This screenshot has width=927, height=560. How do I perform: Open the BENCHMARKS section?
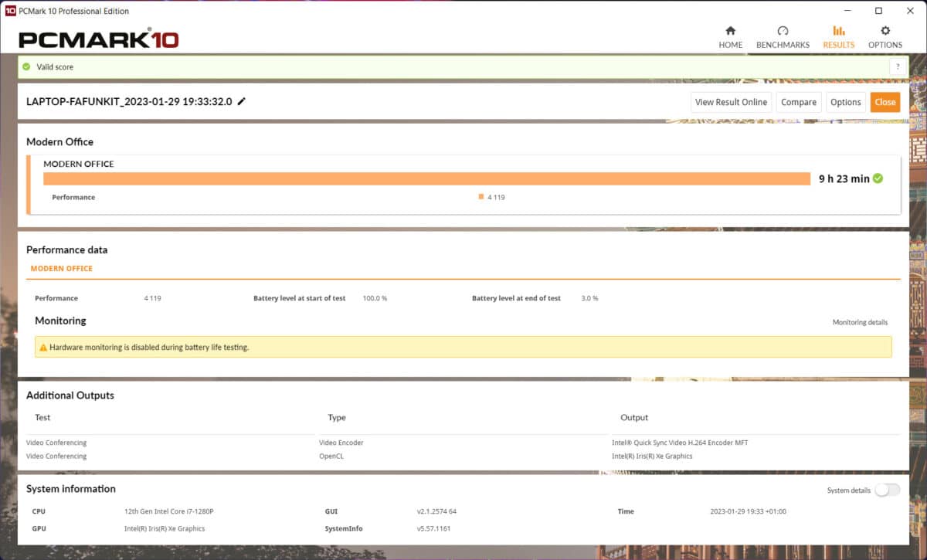pos(783,37)
